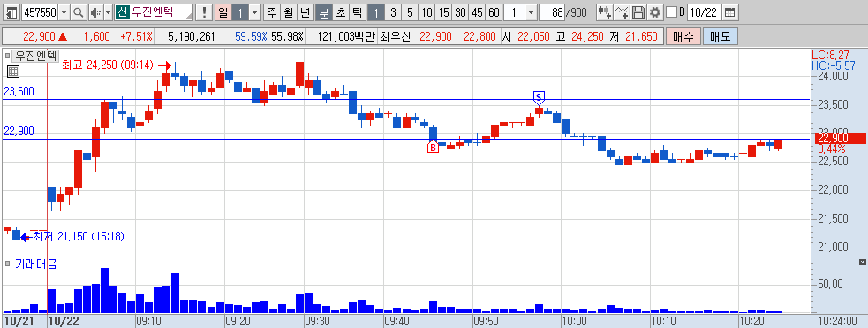This screenshot has width=868, height=328.
Task: Open the calendar date picker icon
Action: [x=730, y=12]
